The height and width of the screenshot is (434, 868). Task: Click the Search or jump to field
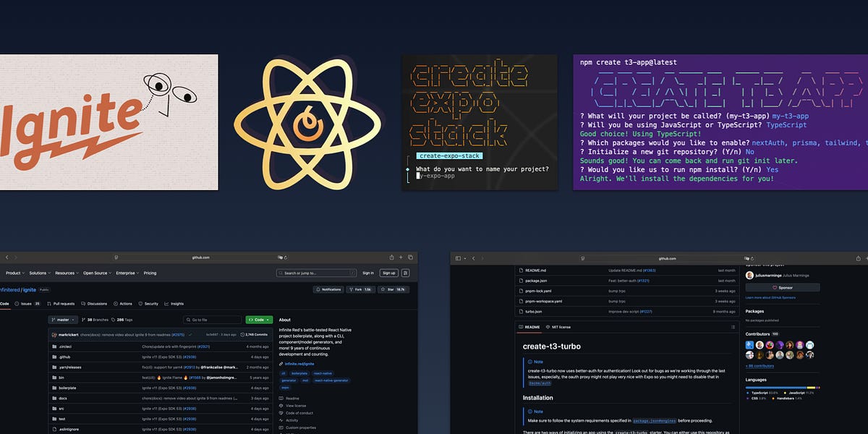[x=304, y=273]
